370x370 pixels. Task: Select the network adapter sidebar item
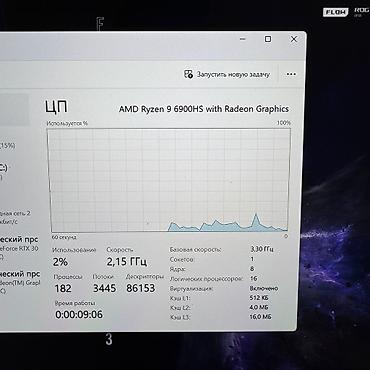[15, 217]
